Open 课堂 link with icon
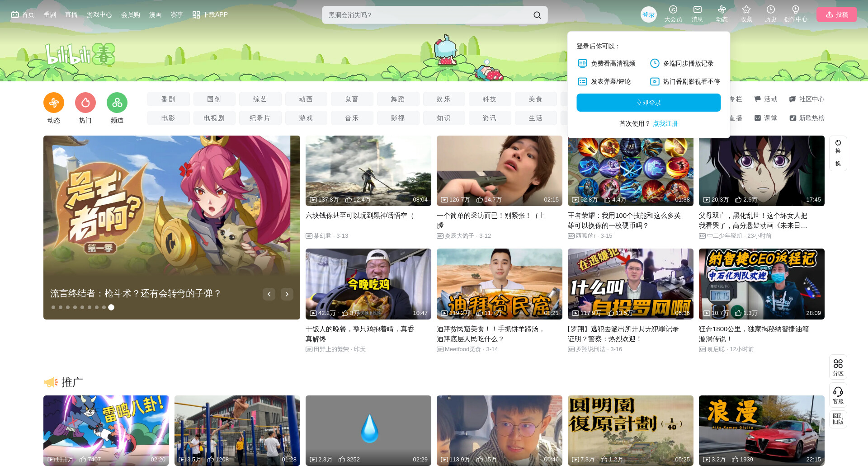The height and width of the screenshot is (470, 868). [766, 118]
